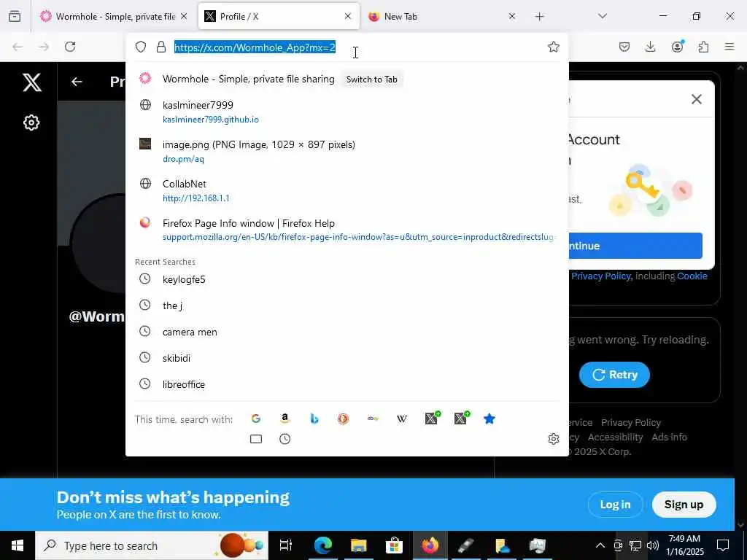Click the Retry button
747x560 pixels.
coord(614,375)
